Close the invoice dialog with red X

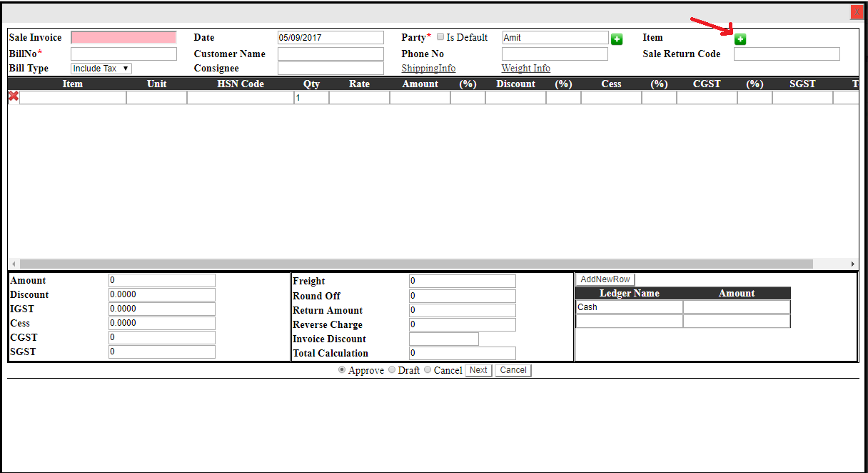click(x=857, y=12)
